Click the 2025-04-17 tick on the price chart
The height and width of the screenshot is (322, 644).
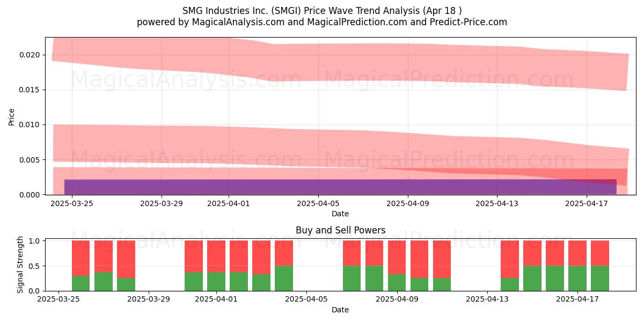point(587,203)
